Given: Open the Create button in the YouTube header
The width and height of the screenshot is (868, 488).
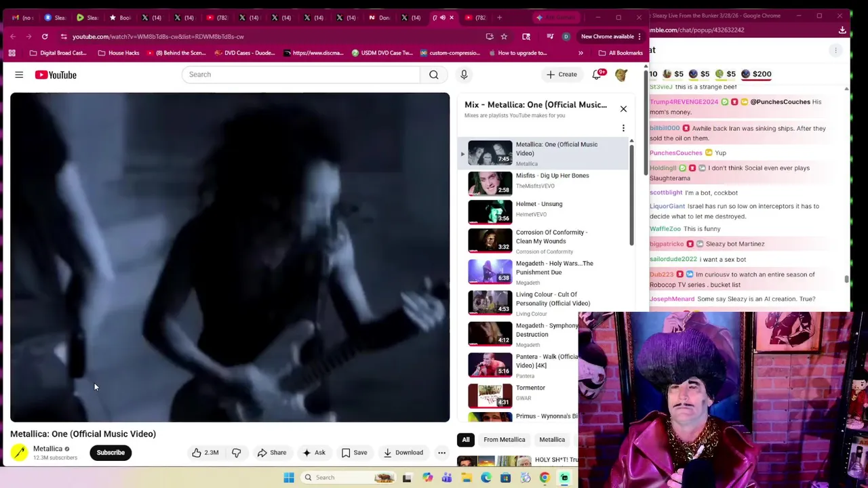Looking at the screenshot, I should [x=562, y=75].
